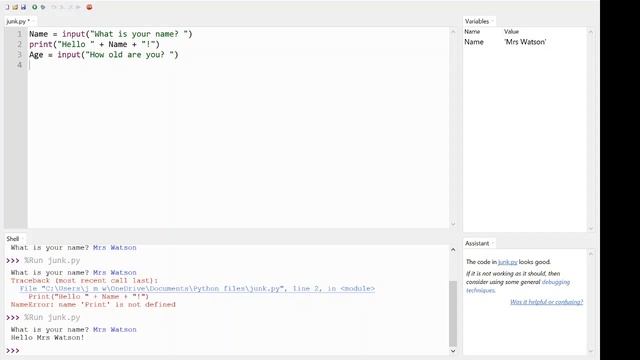Click line number 3 in the gutter

tap(19, 54)
